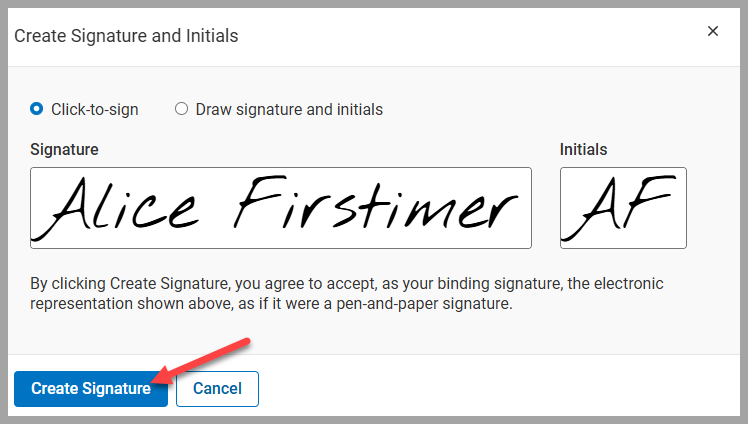
Task: Click the dialog title 'Create Signature and Initials'
Action: click(125, 36)
